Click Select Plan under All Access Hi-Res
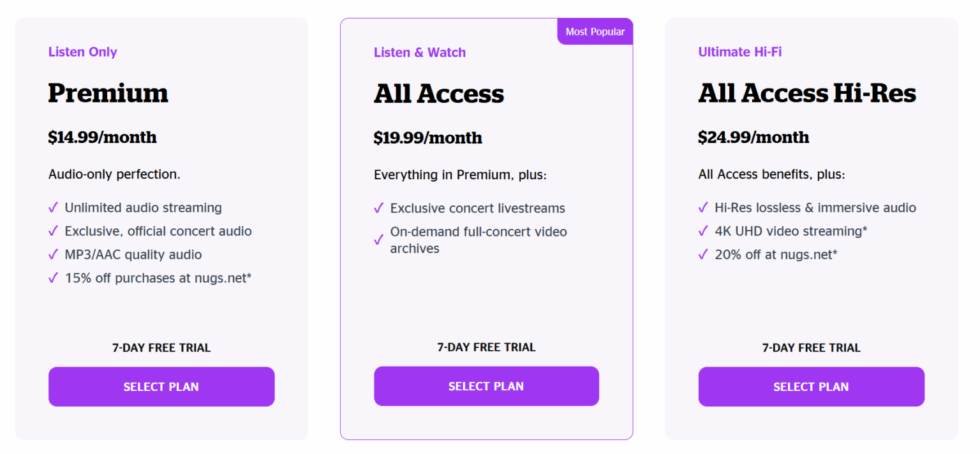980x454 pixels. point(811,386)
